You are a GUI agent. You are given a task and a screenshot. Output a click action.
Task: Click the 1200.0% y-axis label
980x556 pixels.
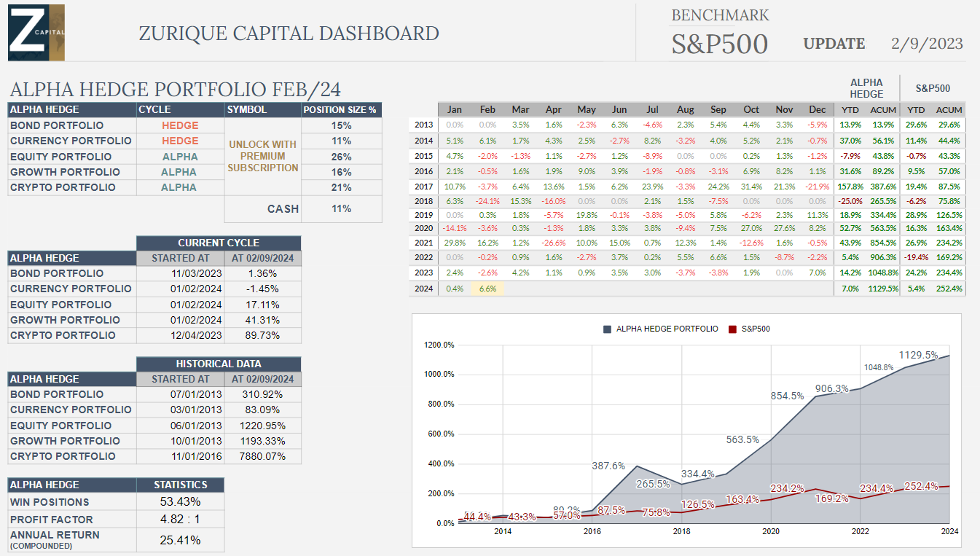pyautogui.click(x=439, y=345)
